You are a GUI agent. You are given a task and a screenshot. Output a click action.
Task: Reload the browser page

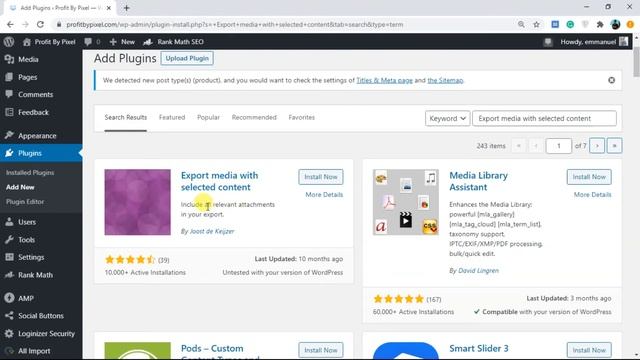40,24
